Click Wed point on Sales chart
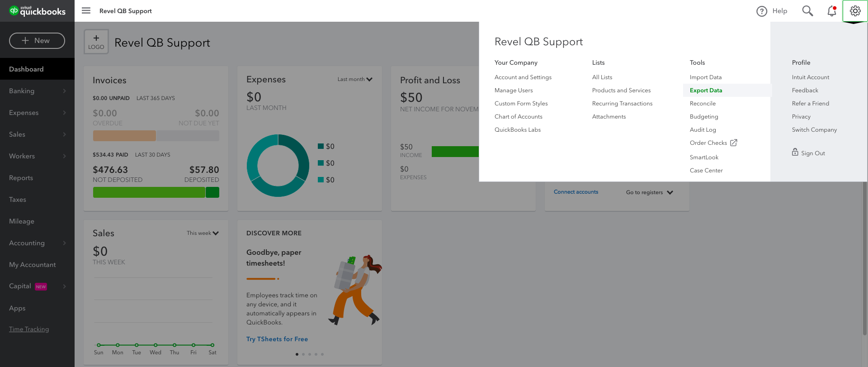868x367 pixels. [156, 345]
